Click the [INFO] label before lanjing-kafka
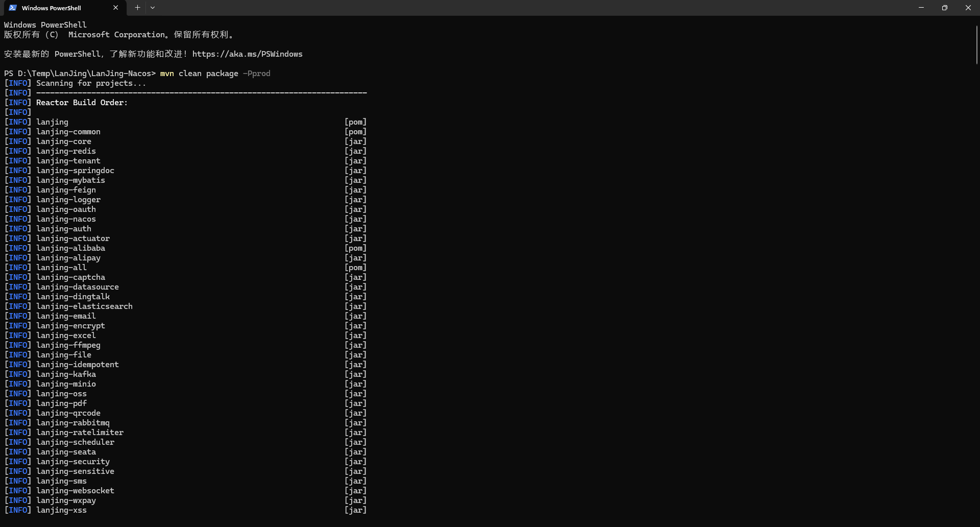This screenshot has width=980, height=527. [18, 374]
